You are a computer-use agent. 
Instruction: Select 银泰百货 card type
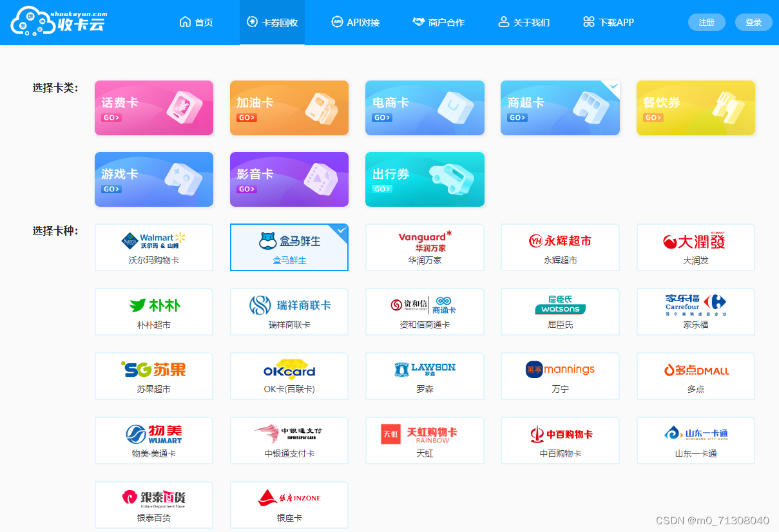[154, 505]
